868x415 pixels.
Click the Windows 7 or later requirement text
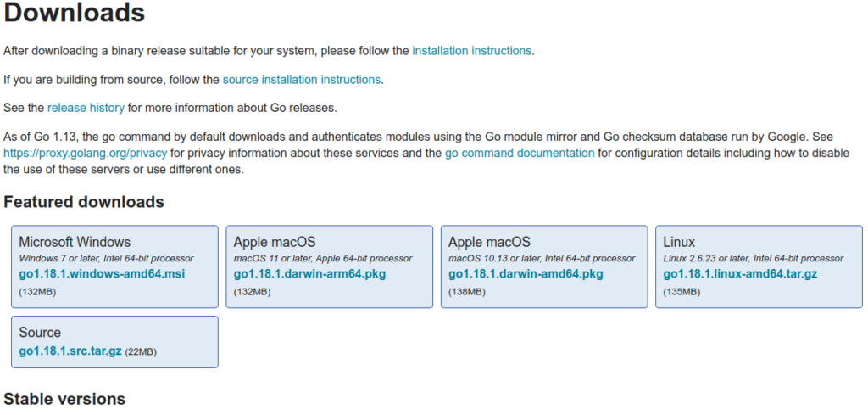tap(106, 258)
